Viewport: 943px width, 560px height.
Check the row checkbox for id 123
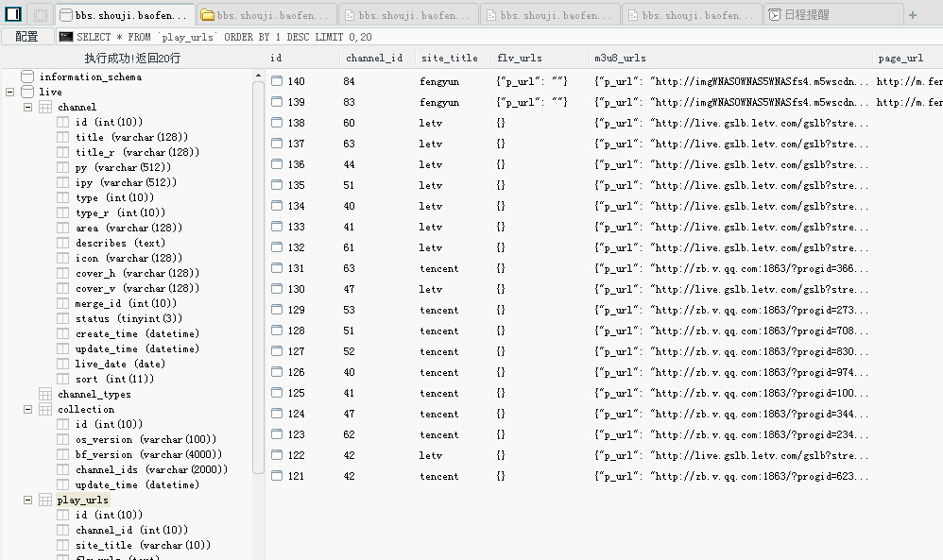(277, 433)
